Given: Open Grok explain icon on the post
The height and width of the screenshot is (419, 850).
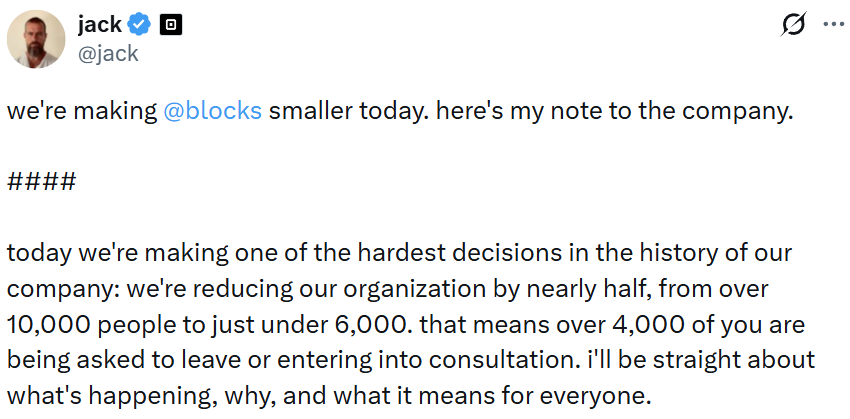Looking at the screenshot, I should point(795,26).
